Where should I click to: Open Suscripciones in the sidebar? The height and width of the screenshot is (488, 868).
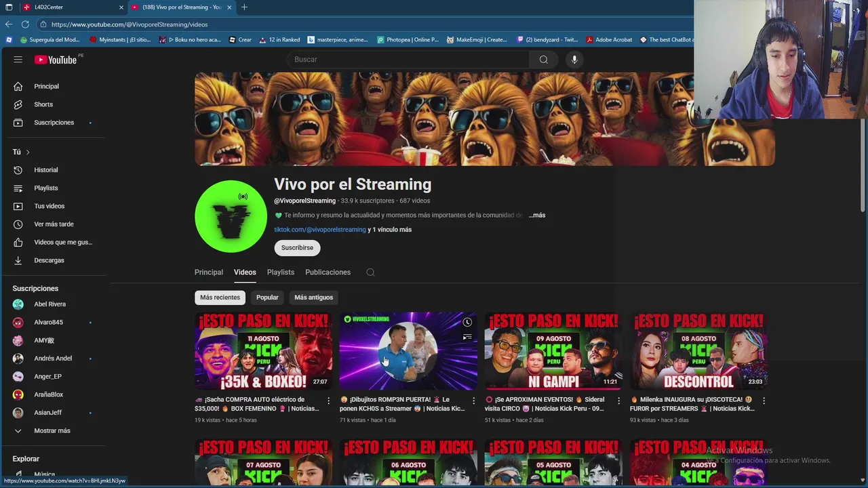54,123
